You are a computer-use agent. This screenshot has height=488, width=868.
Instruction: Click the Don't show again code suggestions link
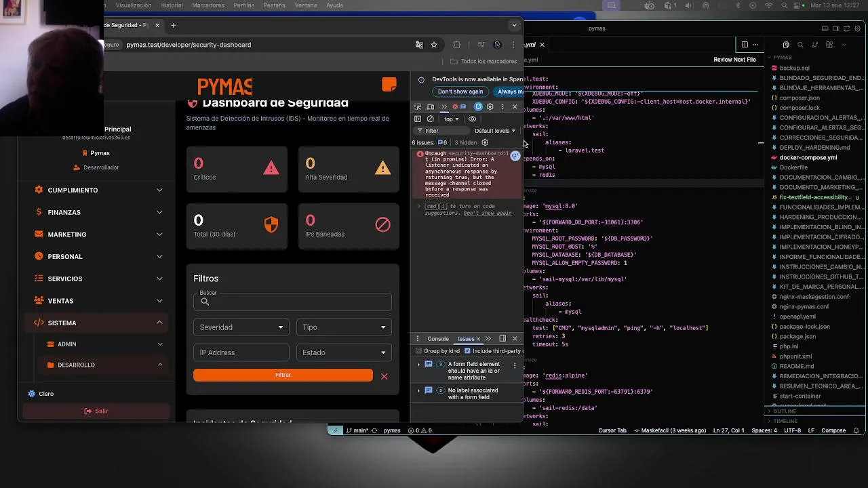tap(488, 213)
